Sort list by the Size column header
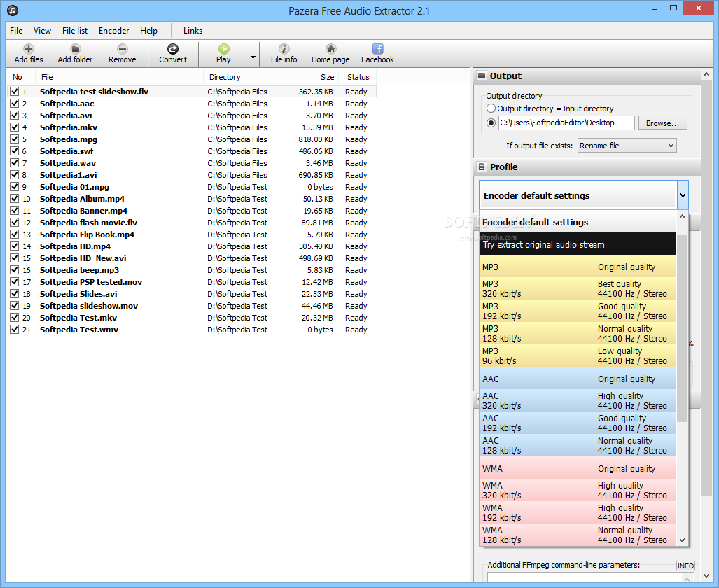The height and width of the screenshot is (588, 719). 316,77
